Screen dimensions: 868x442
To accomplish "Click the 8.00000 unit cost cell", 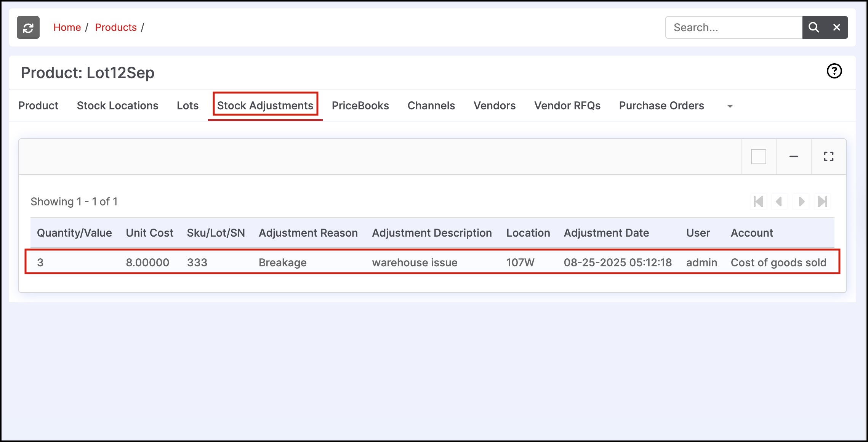I will tap(147, 263).
